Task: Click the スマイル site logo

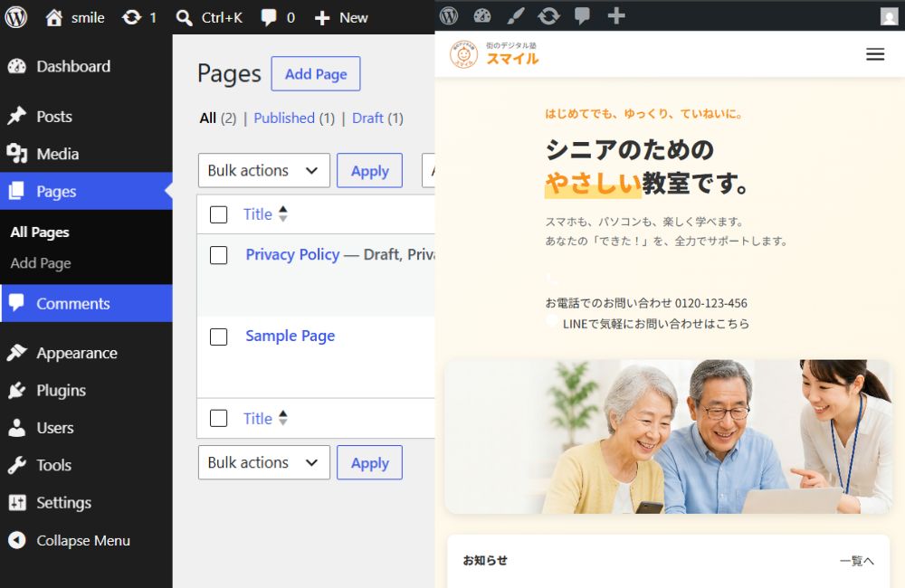Action: point(494,54)
